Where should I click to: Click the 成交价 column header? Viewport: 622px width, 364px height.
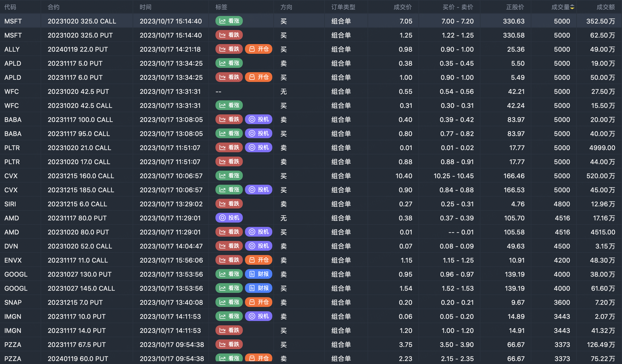tap(403, 7)
